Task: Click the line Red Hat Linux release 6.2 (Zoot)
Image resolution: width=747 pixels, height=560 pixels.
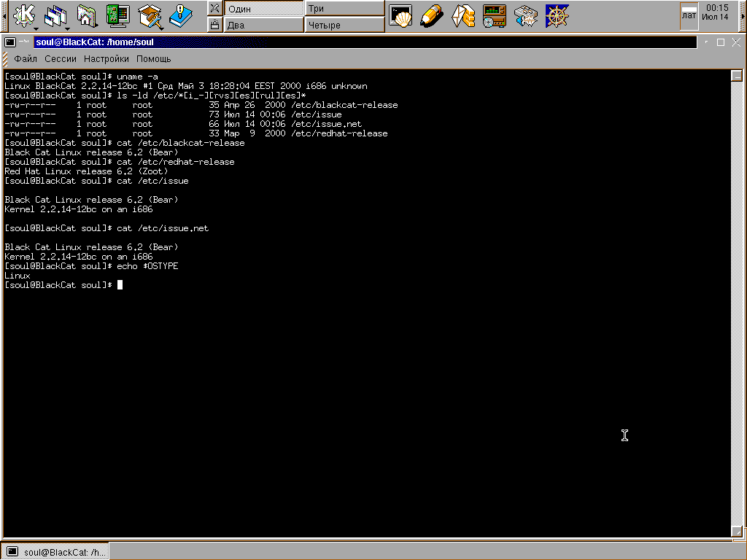Action: (x=86, y=171)
